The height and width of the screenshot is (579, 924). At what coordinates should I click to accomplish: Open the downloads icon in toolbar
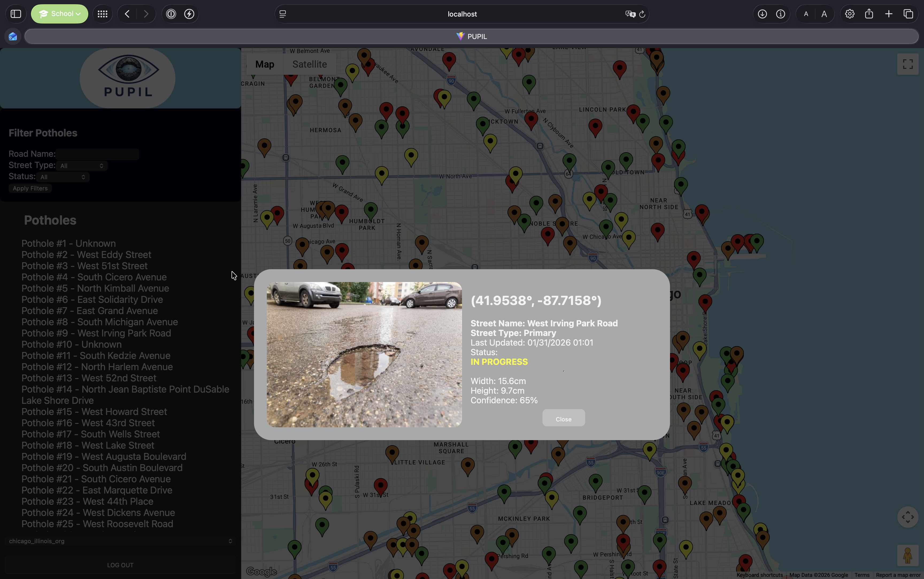point(762,14)
